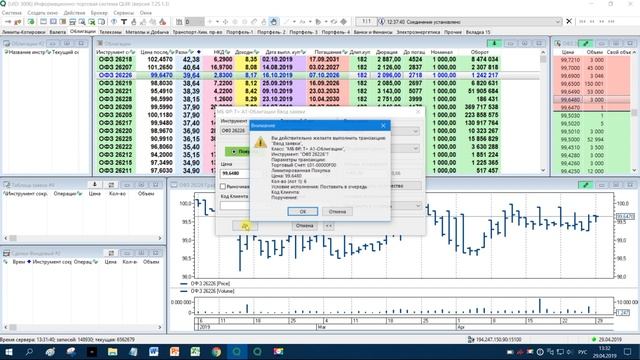
Task: Switch to the Металлы и Добыча tab
Action: coord(147,32)
